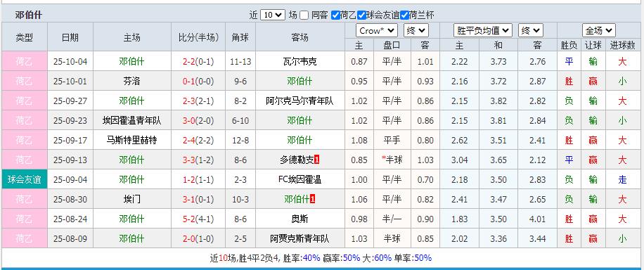Click the 3.04 home odds value

(x=459, y=161)
